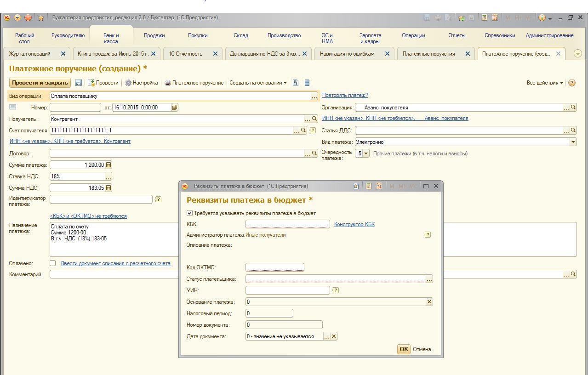Click magnifier icon next to Получатель field

(x=314, y=119)
